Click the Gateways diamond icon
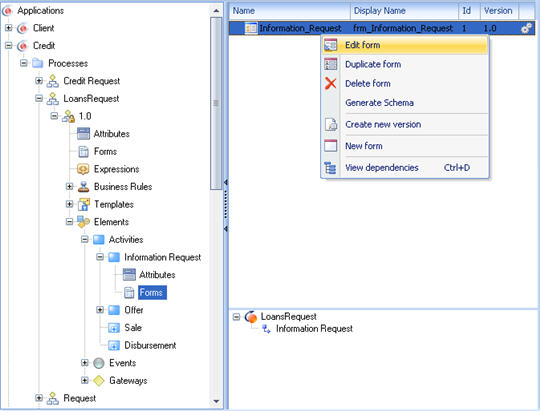 99,381
